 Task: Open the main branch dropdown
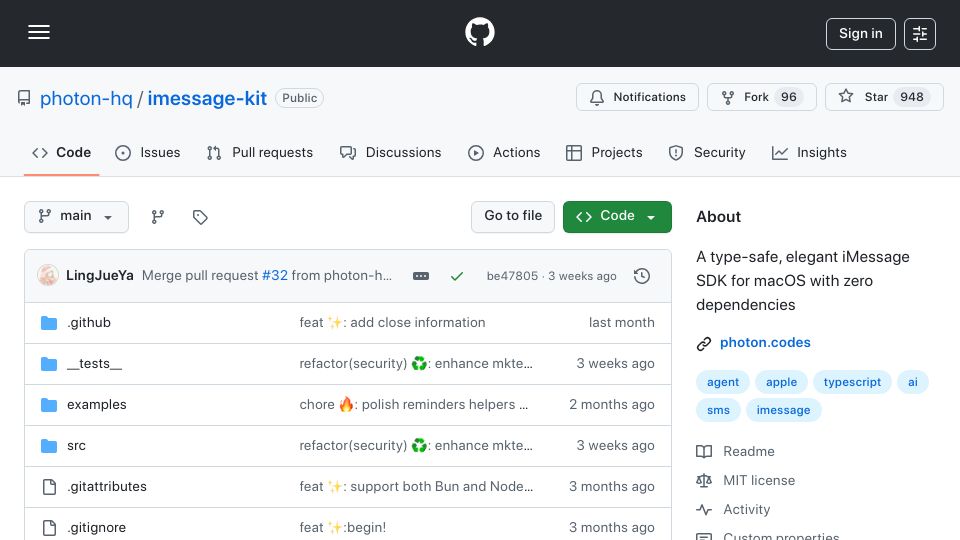(x=77, y=217)
